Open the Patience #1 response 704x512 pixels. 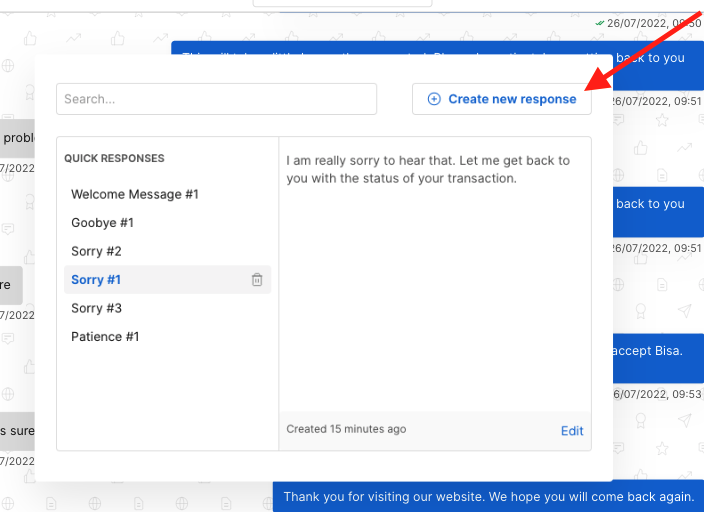coord(105,336)
